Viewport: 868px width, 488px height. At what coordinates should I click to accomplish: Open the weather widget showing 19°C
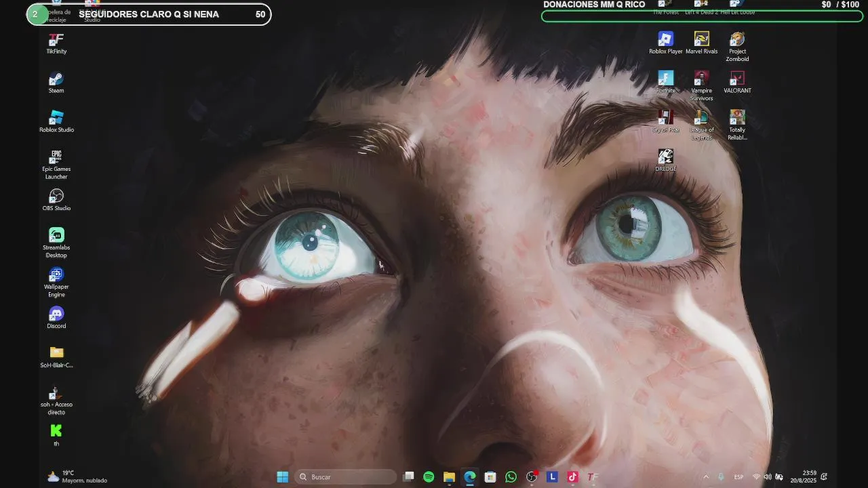[77, 477]
